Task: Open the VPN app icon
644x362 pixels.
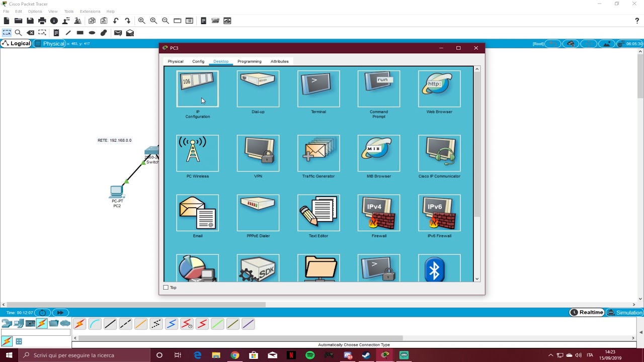Action: (258, 153)
